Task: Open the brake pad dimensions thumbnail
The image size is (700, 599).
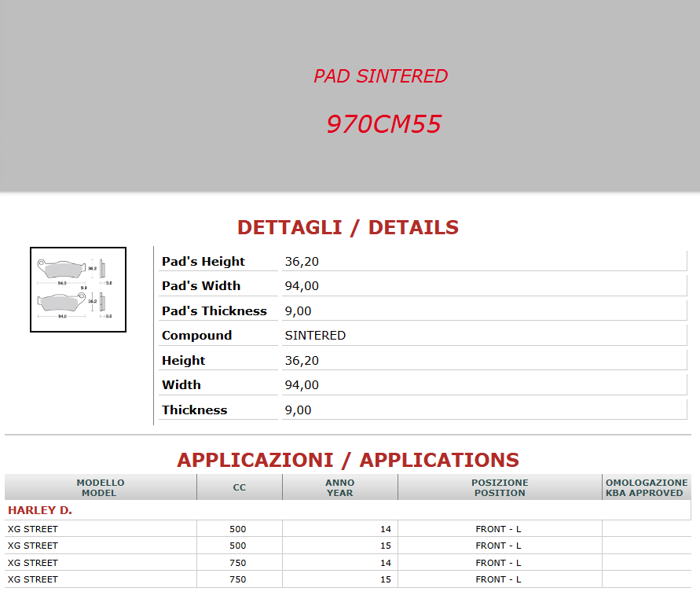Action: click(78, 289)
